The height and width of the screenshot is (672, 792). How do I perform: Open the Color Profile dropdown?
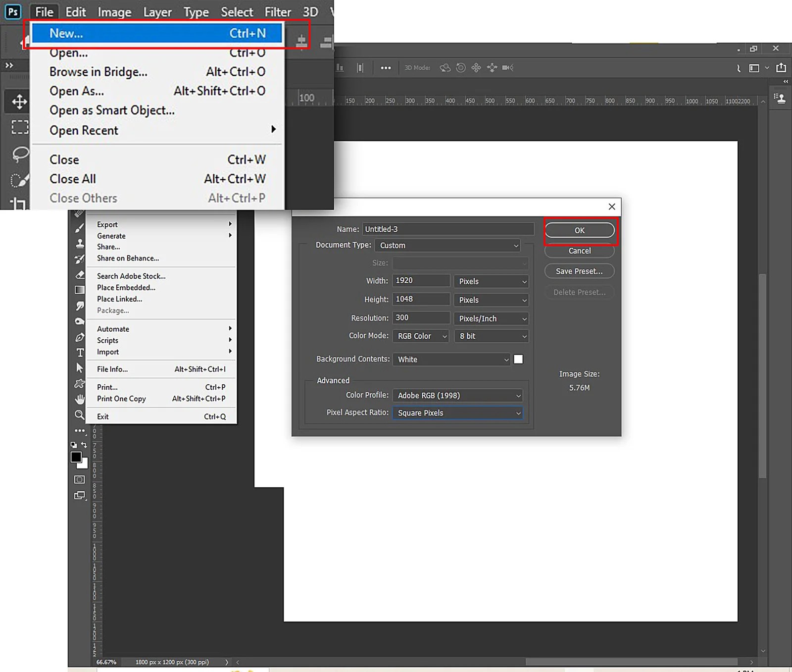click(458, 395)
